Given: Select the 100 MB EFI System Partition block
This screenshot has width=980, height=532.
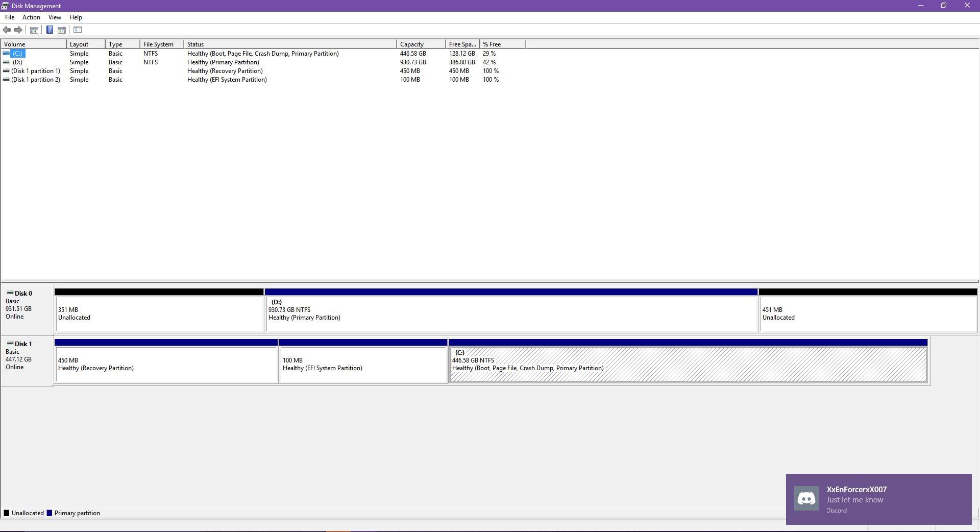Looking at the screenshot, I should 363,361.
